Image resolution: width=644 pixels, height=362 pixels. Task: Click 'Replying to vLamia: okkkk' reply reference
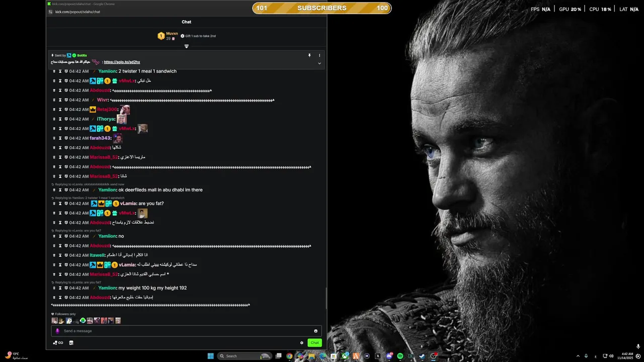pos(88,185)
